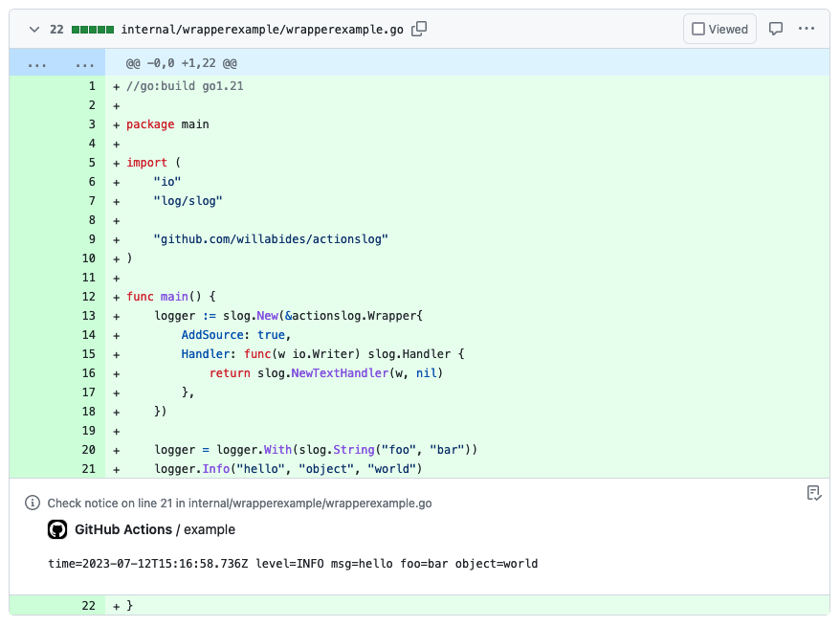Image resolution: width=840 pixels, height=627 pixels.
Task: Click the plus marker on line 12
Action: click(116, 297)
